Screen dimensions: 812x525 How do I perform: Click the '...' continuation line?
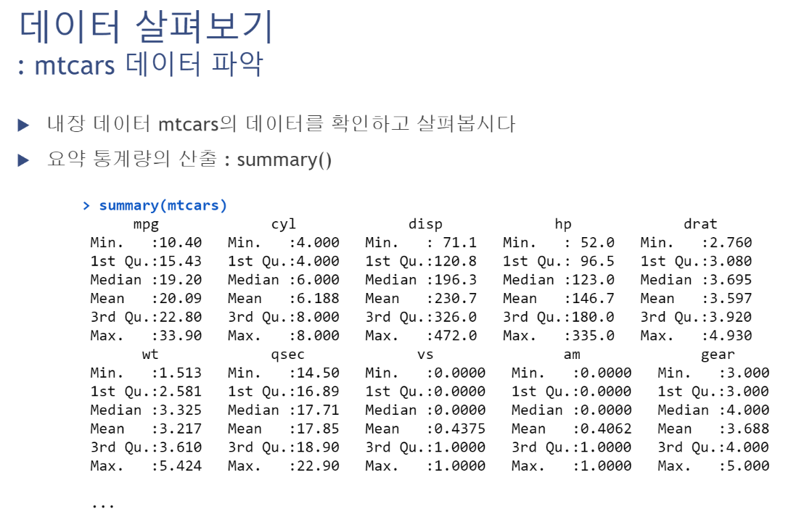103,507
